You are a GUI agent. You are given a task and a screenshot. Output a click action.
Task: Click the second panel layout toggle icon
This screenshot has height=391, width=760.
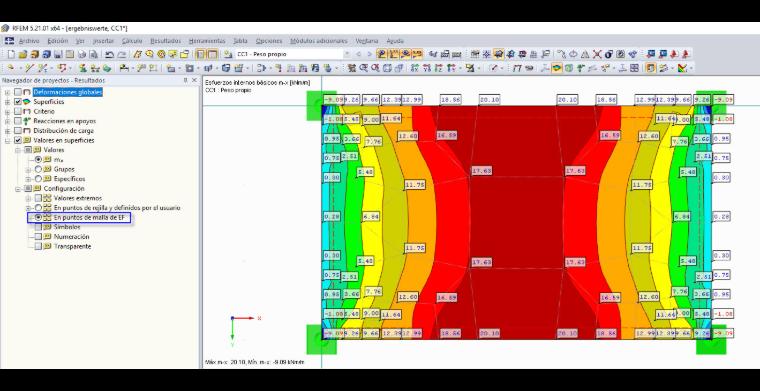tap(212, 54)
